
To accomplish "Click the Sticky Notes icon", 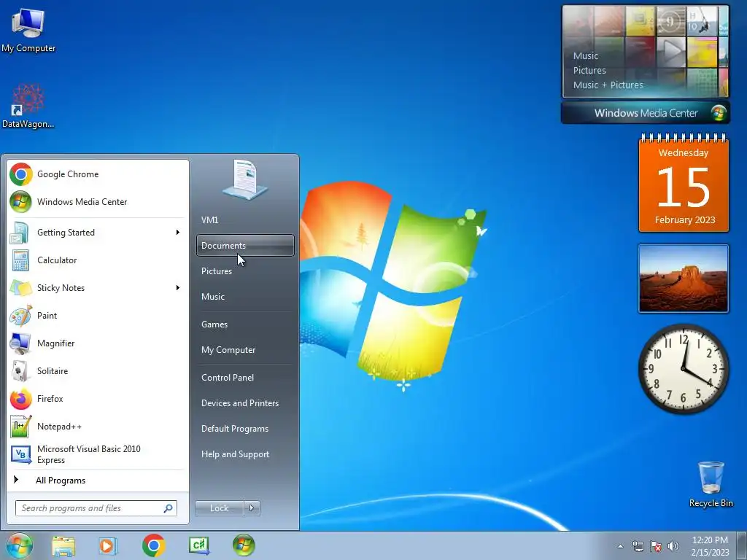I will (x=20, y=288).
